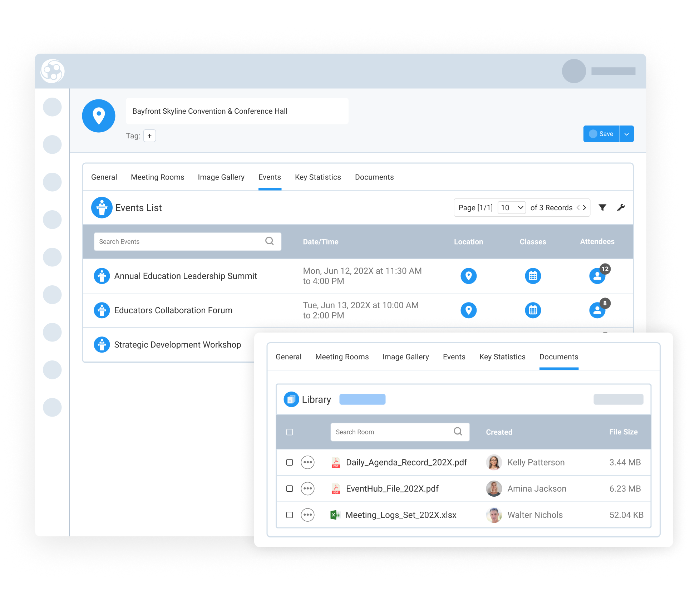Viewport: 700px width, 590px height.
Task: Open the page size dropdown showing 10
Action: coord(512,207)
